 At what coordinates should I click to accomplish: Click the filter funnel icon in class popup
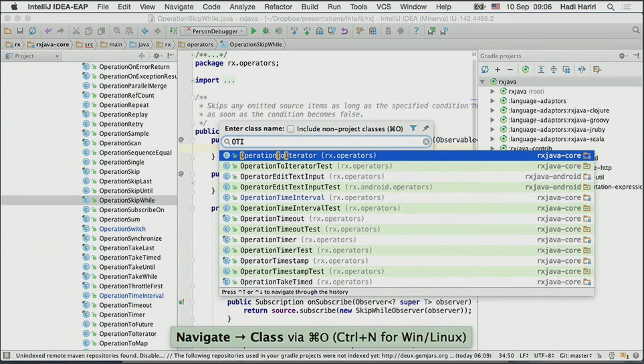[413, 128]
